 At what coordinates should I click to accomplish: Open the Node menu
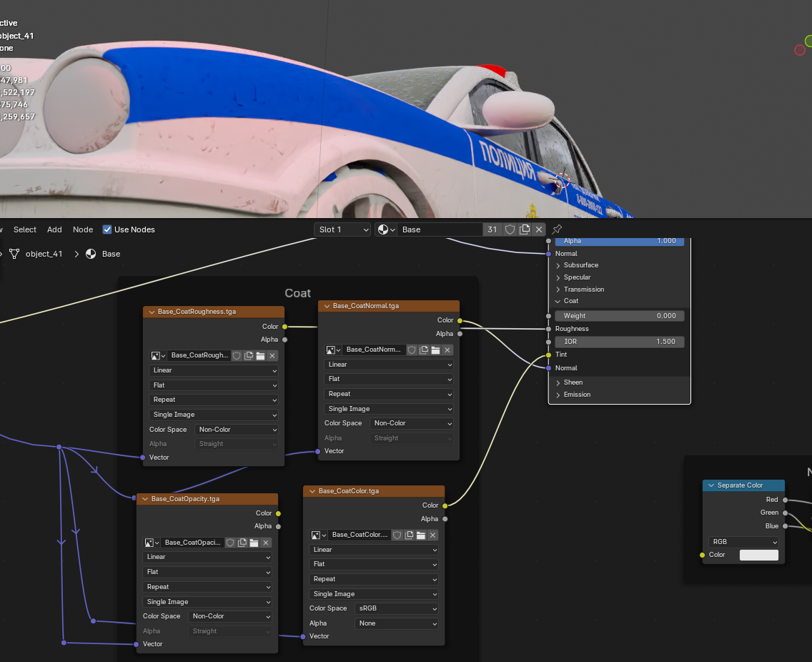pyautogui.click(x=83, y=229)
